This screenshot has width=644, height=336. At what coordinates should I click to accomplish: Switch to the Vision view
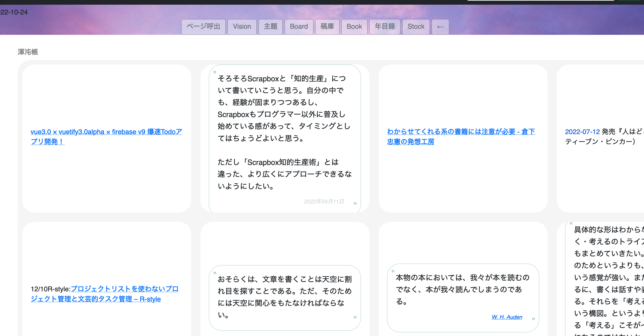tap(242, 27)
